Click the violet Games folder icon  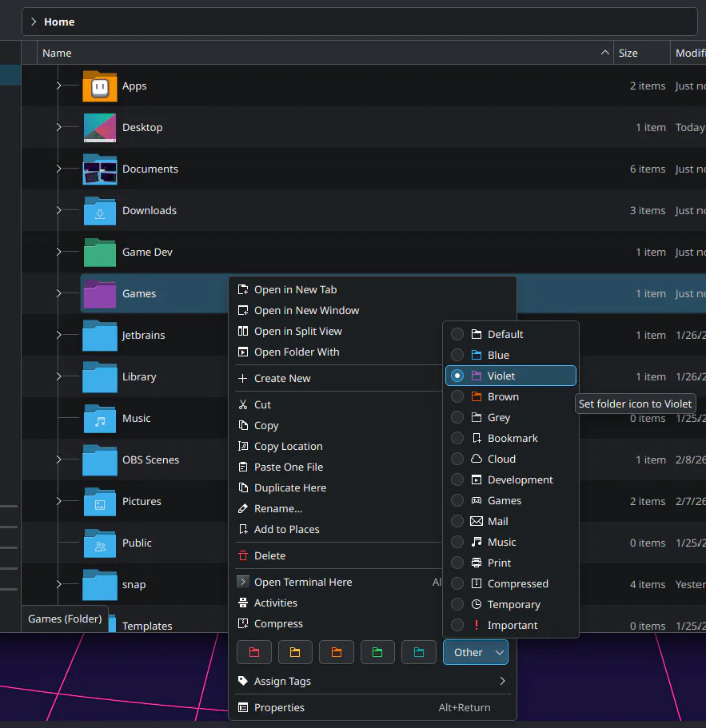click(99, 294)
